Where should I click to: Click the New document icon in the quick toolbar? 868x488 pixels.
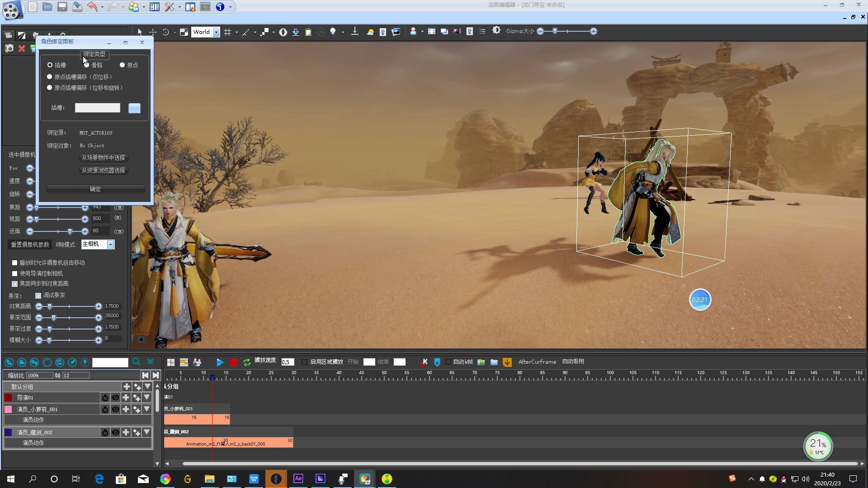pos(33,7)
